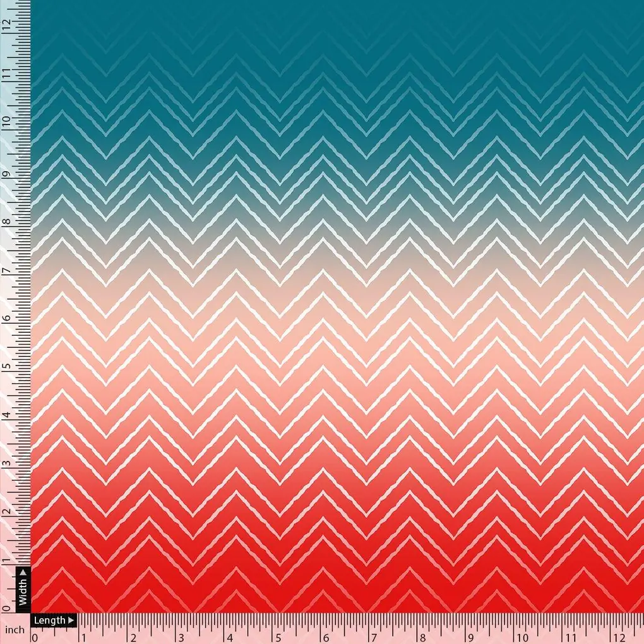Click the inch unit label
The width and height of the screenshot is (644, 644).
pos(16,629)
